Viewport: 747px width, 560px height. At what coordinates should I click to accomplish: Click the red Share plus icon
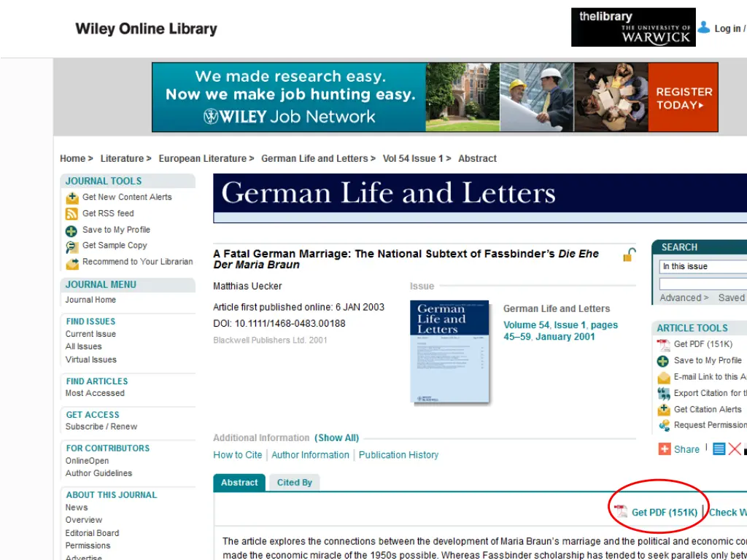point(664,448)
